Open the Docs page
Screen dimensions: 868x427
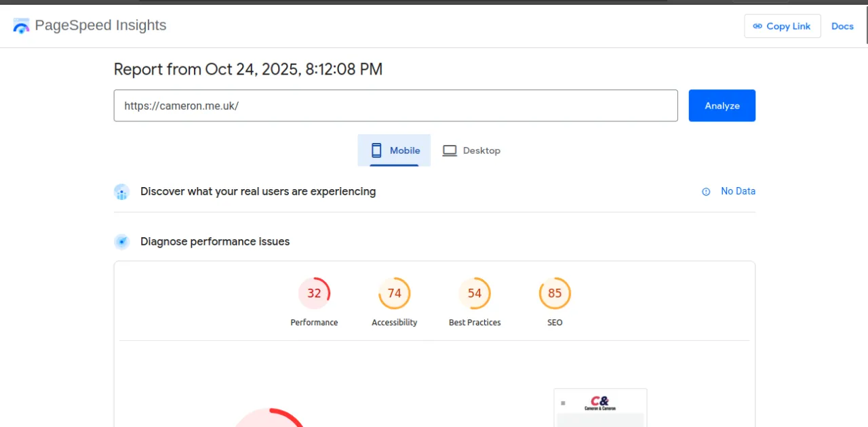(x=842, y=26)
